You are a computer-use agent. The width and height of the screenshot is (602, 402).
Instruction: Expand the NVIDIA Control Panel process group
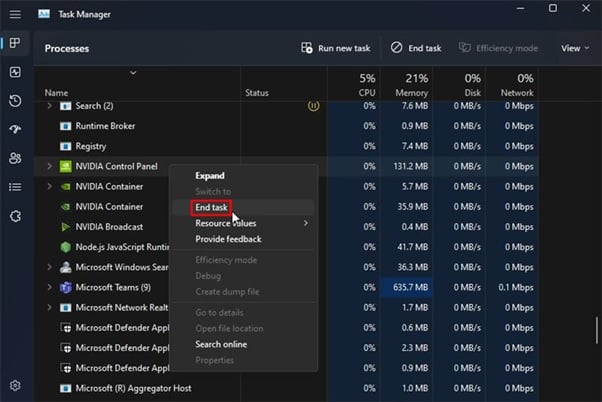click(49, 166)
